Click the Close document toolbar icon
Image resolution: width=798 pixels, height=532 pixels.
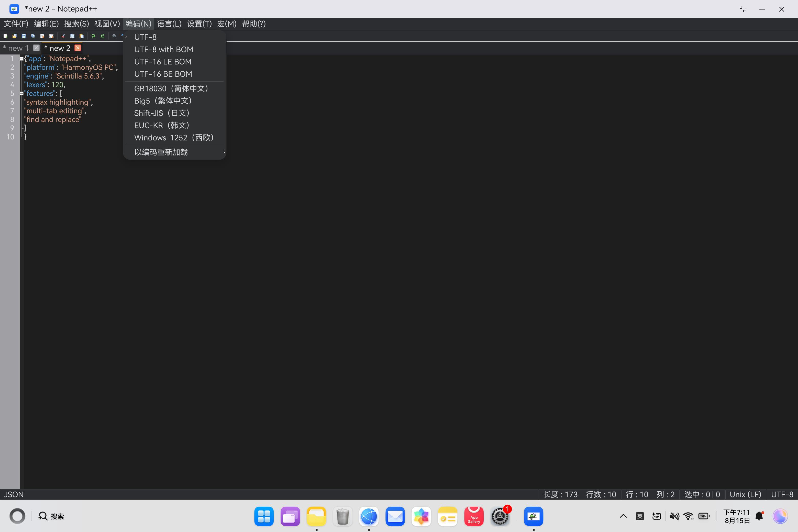(42, 36)
